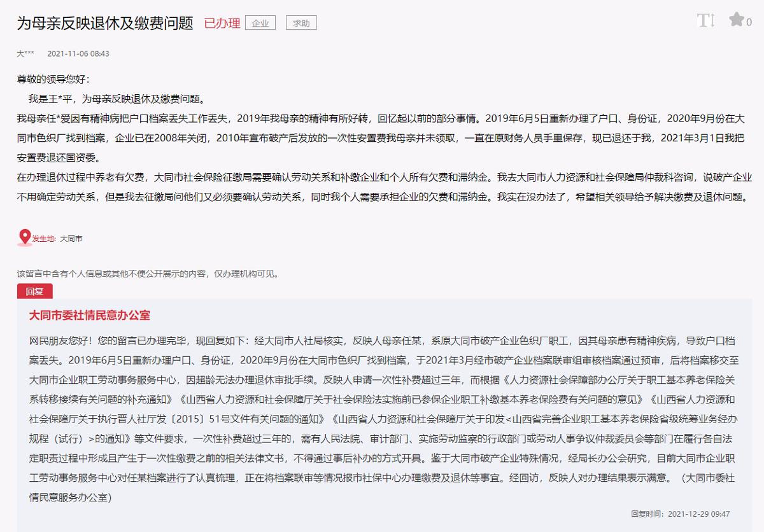Click the 发生地 label text
764x532 pixels.
pyautogui.click(x=44, y=239)
